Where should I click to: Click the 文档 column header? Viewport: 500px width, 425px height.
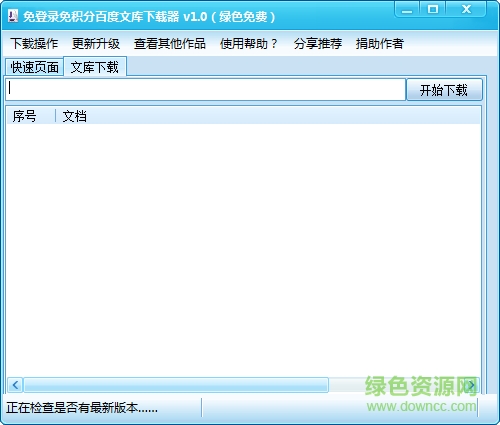74,116
